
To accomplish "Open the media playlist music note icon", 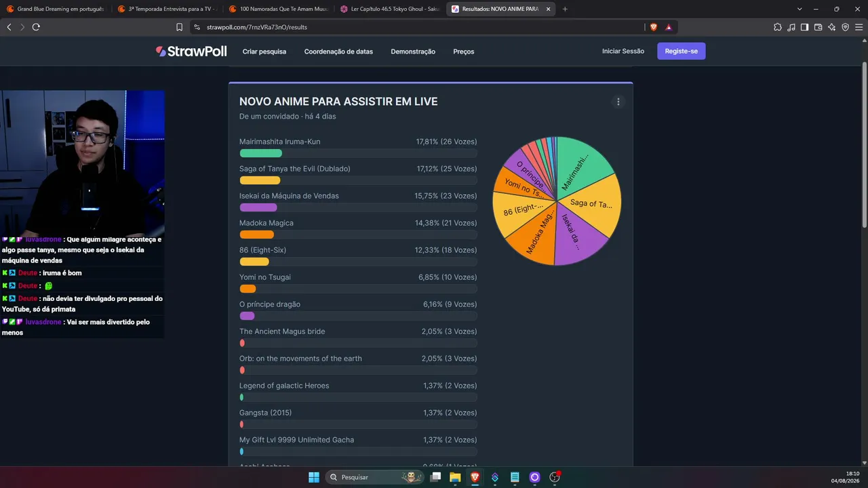I will [791, 27].
